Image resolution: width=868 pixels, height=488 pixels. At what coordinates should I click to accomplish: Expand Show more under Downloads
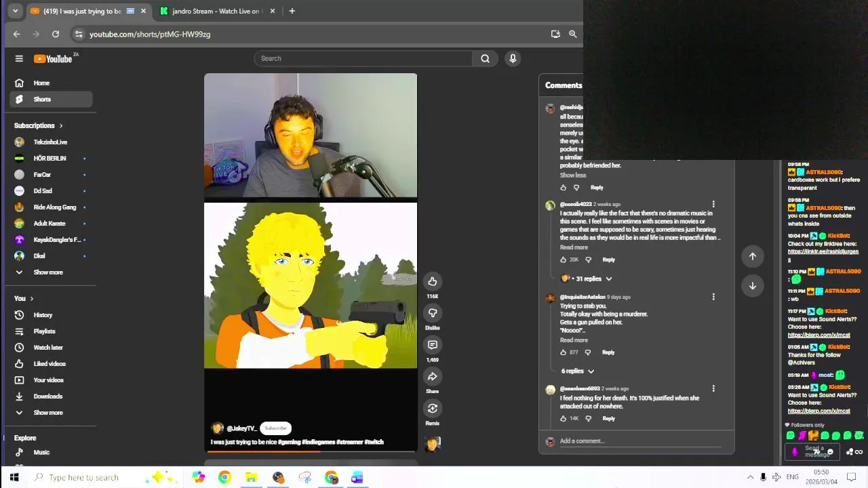pos(48,413)
